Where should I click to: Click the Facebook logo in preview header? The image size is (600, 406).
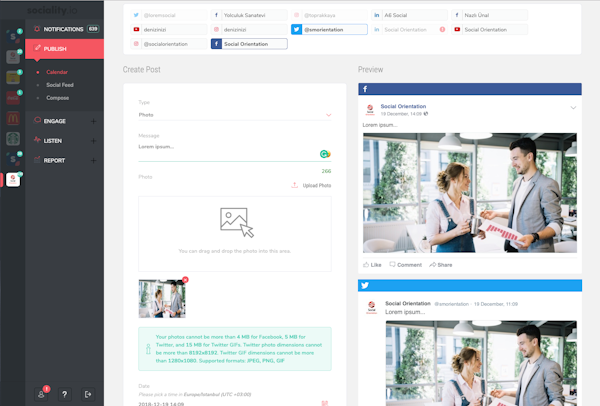point(365,89)
